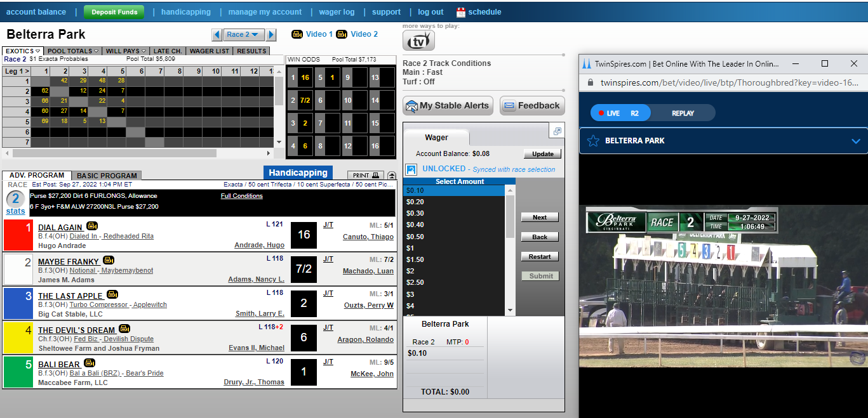Click the down arrow of the exacta grid scrollbar
868x418 pixels.
[279, 142]
